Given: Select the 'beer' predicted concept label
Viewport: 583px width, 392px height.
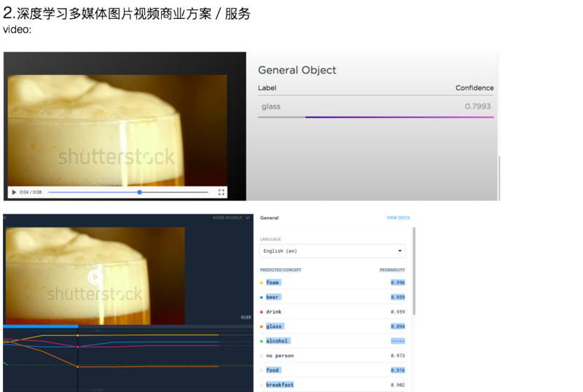Looking at the screenshot, I should click(x=273, y=297).
